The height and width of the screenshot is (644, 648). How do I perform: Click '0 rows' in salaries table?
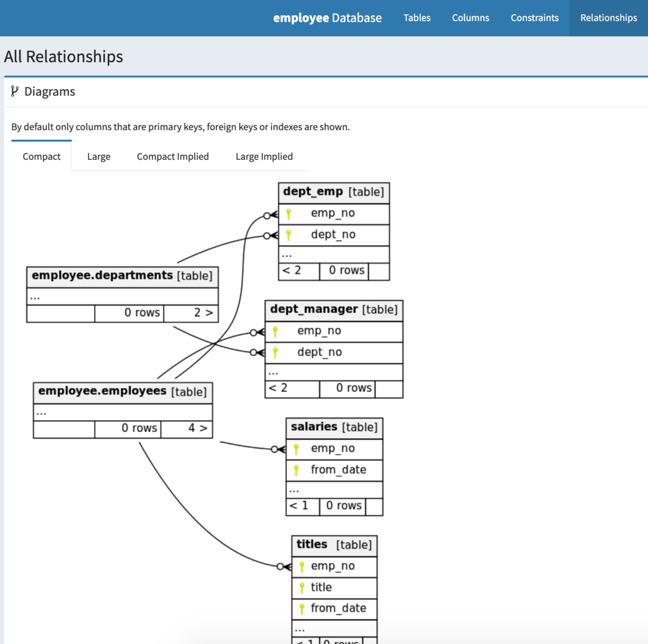point(344,506)
